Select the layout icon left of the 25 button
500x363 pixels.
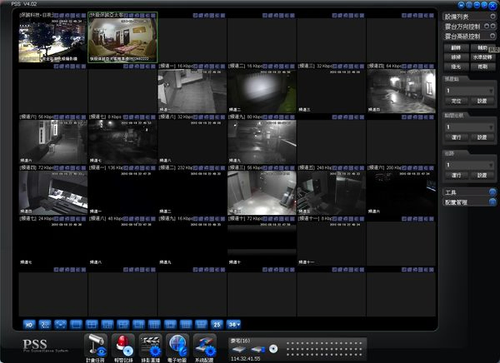(201, 324)
